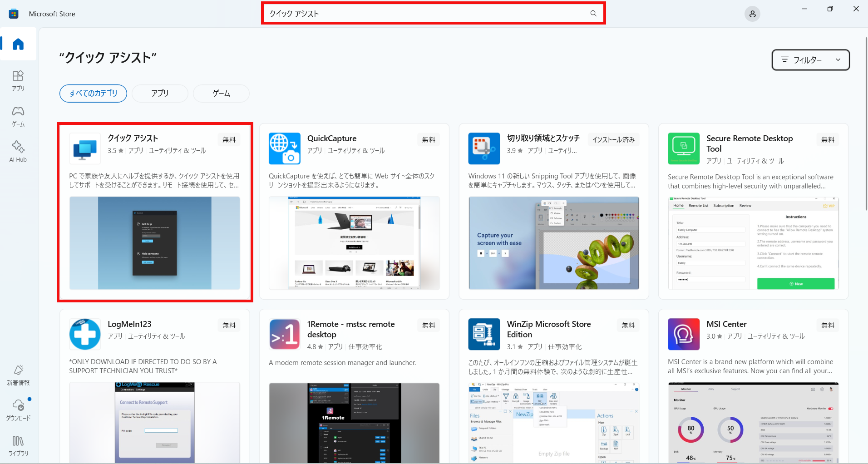Open the Snipping Tool kiwi screenshot thumbnail
This screenshot has height=464, width=868.
pyautogui.click(x=553, y=243)
